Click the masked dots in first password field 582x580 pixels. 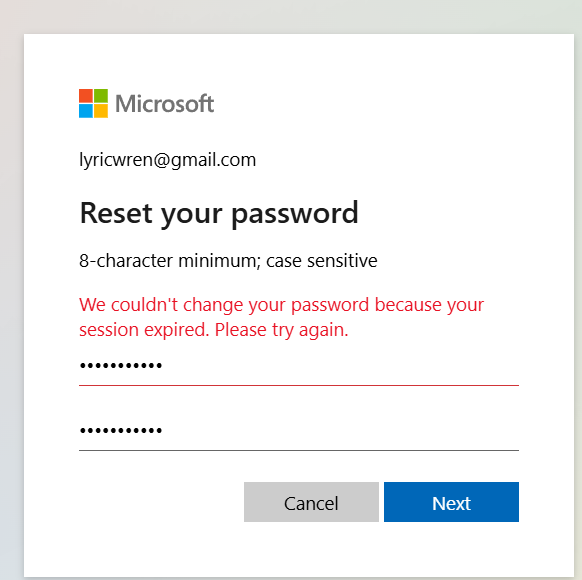pyautogui.click(x=121, y=366)
